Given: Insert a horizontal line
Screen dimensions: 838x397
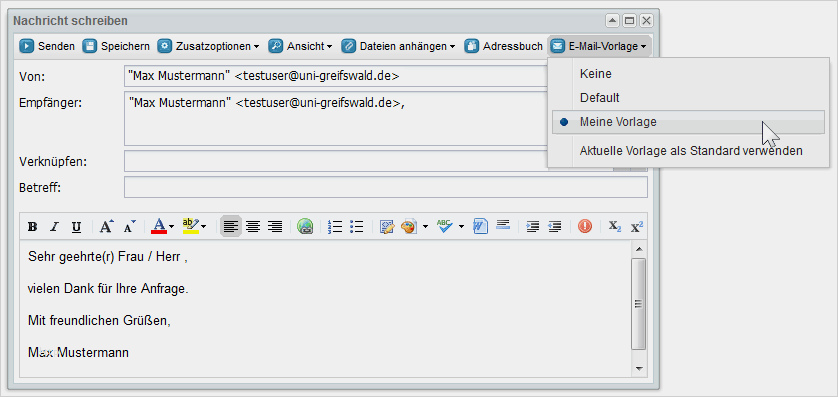Looking at the screenshot, I should 503,224.
